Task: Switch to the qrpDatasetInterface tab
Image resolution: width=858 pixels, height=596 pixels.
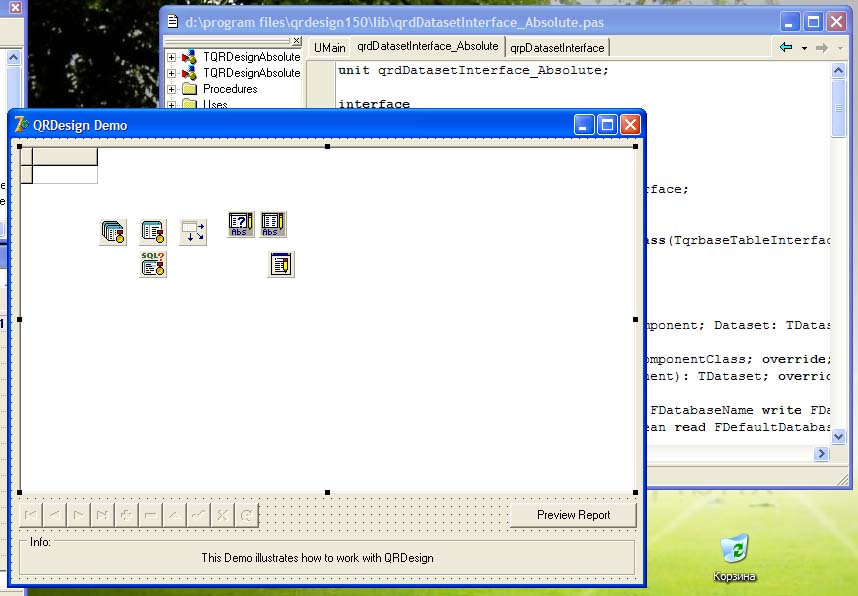Action: 557,48
